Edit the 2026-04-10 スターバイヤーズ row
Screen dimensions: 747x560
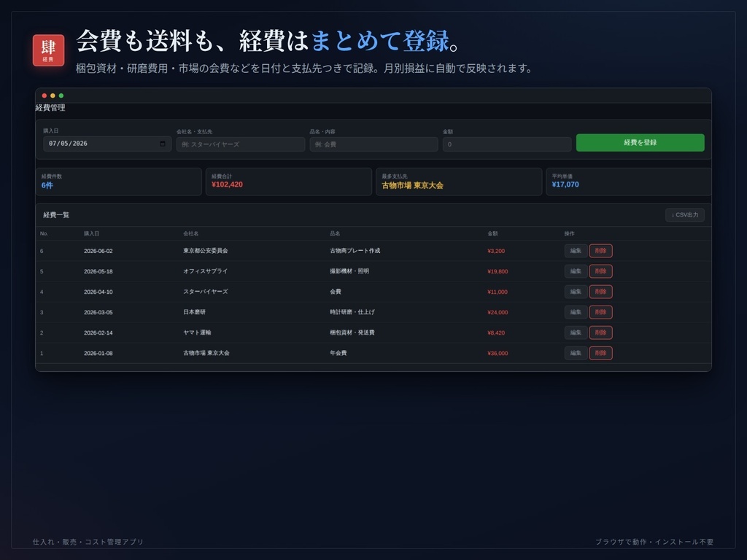pyautogui.click(x=576, y=292)
